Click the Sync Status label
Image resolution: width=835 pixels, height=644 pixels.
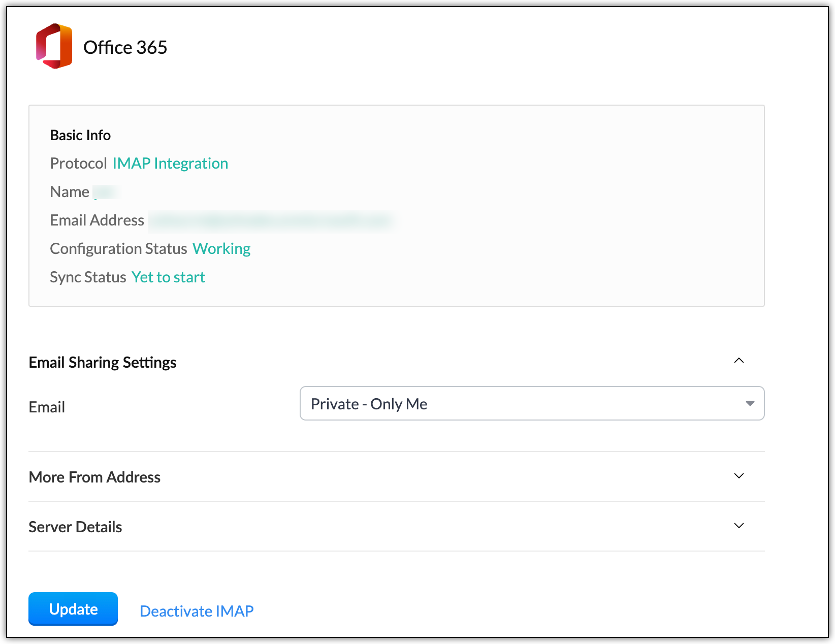click(x=88, y=277)
